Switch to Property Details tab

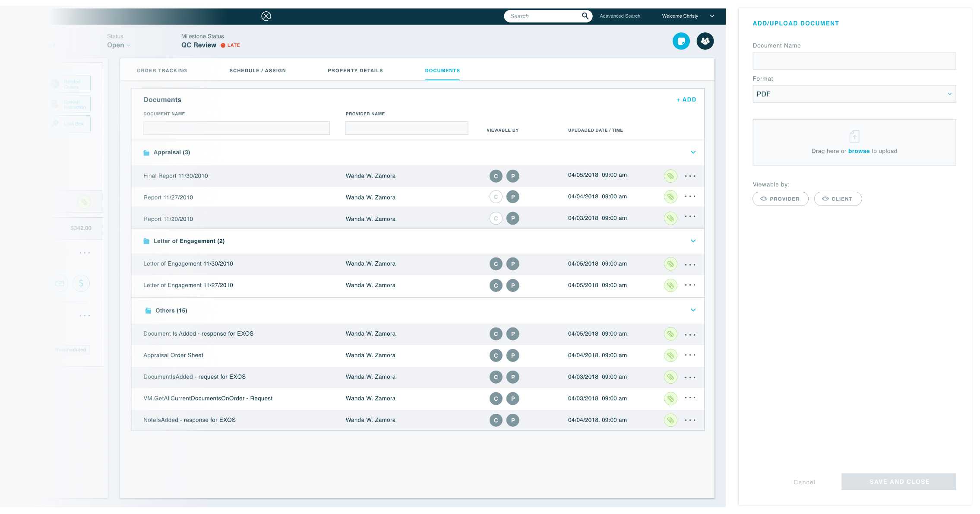[355, 70]
